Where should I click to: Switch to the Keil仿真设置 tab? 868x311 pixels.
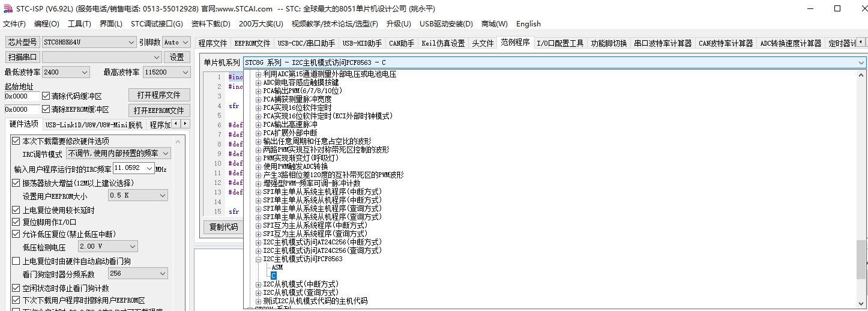click(443, 43)
